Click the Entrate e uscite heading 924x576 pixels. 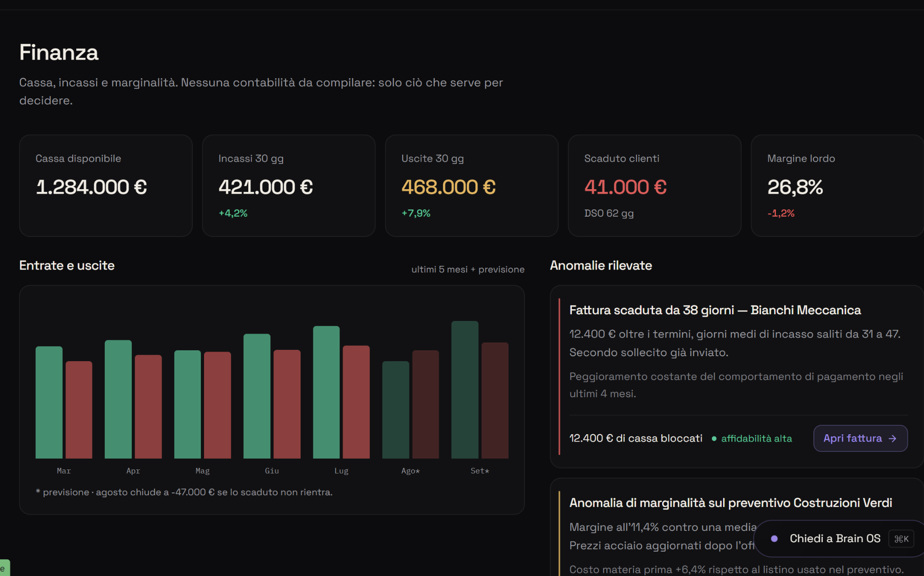pos(67,265)
